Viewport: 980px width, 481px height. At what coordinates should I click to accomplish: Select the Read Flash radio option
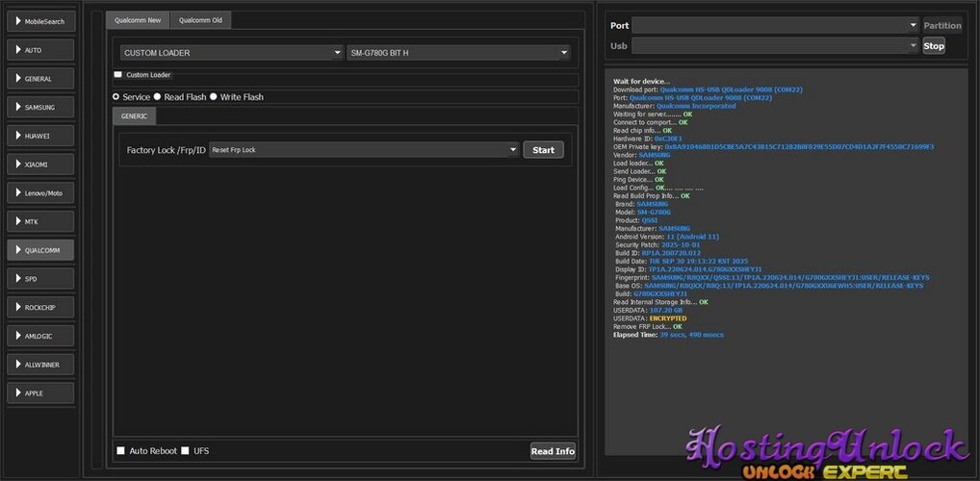tap(158, 97)
